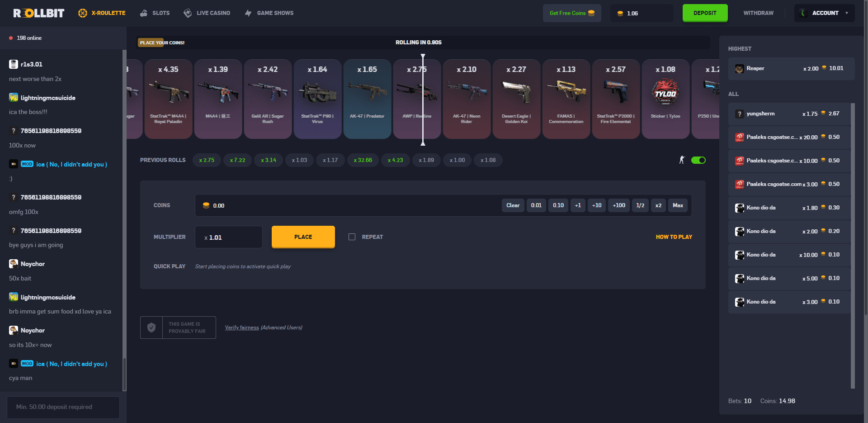
Task: Select previous roll x 7.22
Action: [x=237, y=160]
